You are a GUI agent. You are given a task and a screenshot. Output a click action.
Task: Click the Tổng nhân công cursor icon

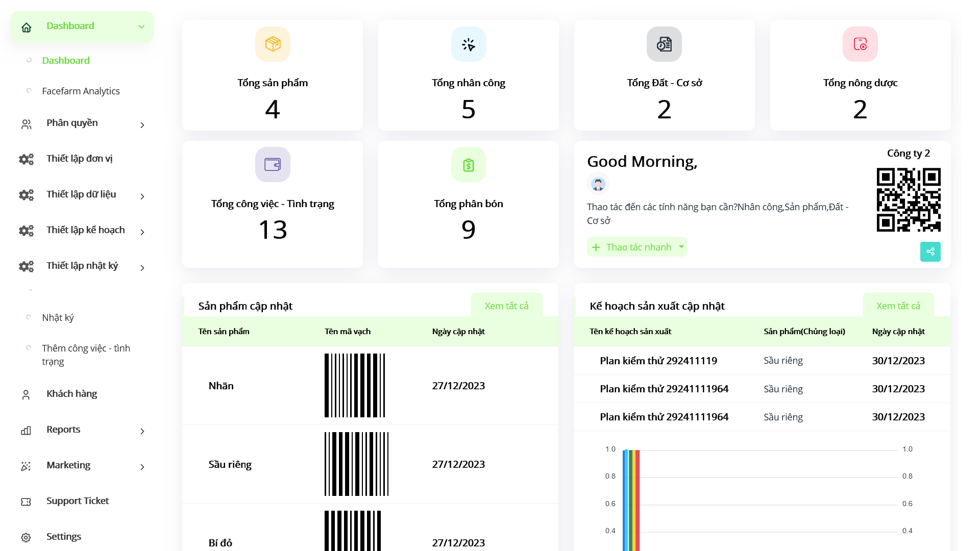click(468, 44)
